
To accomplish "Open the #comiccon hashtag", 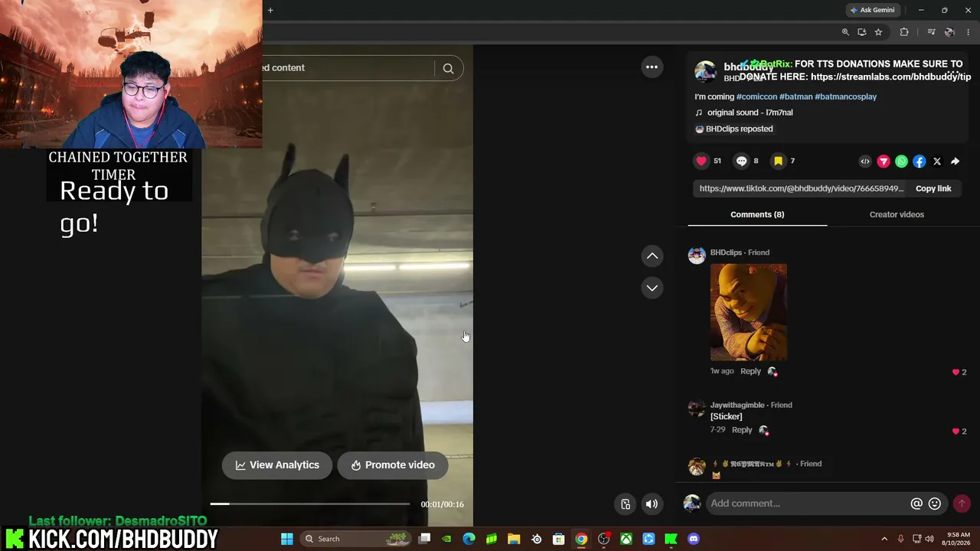I will pos(756,96).
